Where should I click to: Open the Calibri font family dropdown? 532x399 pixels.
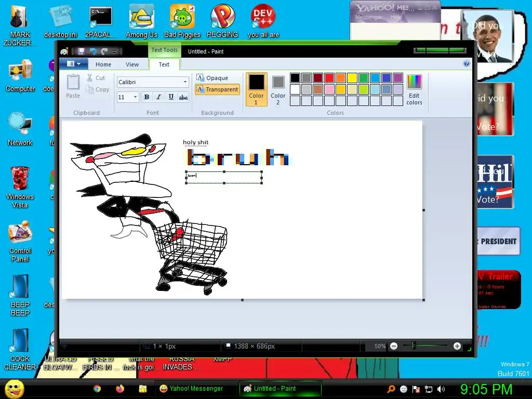pyautogui.click(x=185, y=82)
